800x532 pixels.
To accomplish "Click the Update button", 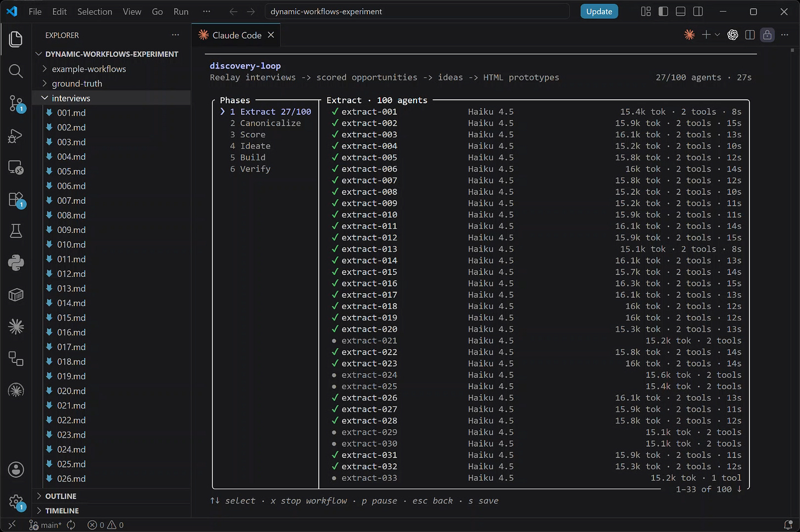I will 599,12.
